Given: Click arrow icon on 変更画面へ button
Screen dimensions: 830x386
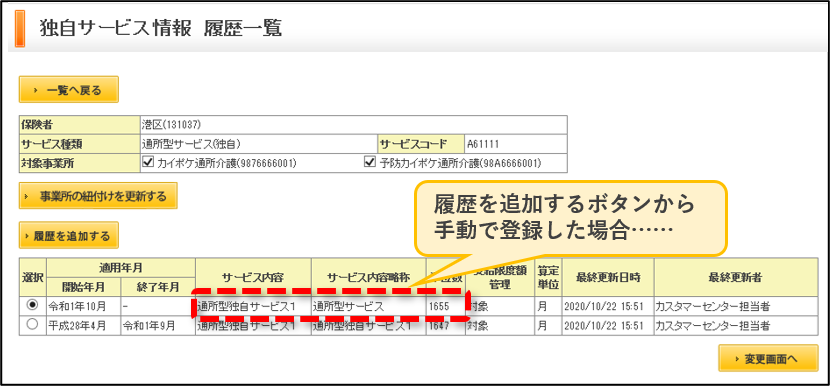Looking at the screenshot, I should [x=737, y=359].
